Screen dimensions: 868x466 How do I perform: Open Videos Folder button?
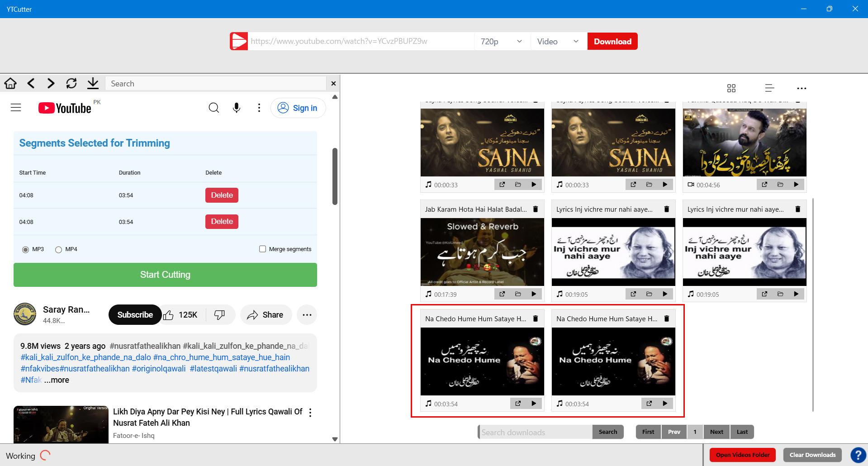[x=743, y=455]
